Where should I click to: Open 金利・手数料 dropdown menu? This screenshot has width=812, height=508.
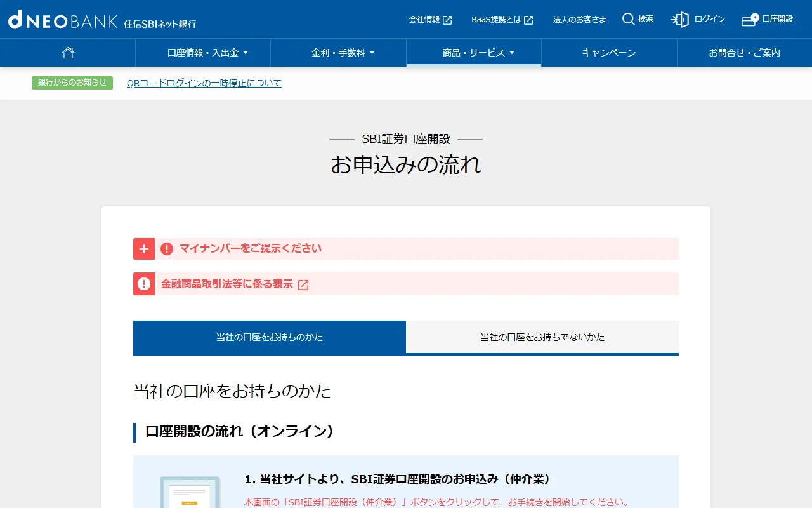click(x=339, y=53)
